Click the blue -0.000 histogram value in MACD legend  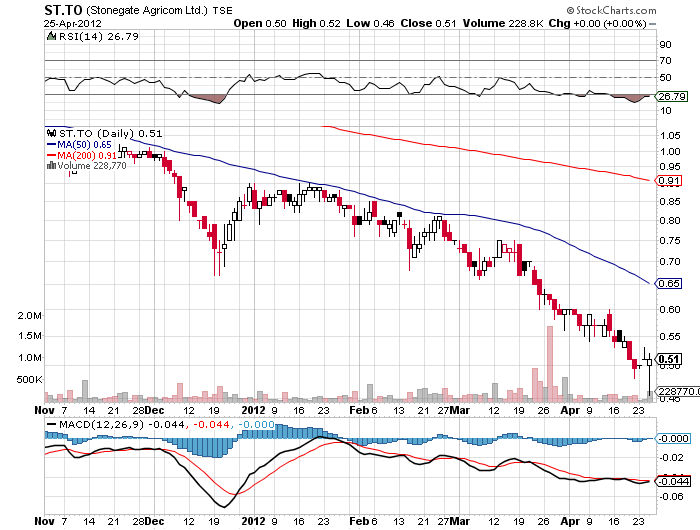tap(256, 424)
